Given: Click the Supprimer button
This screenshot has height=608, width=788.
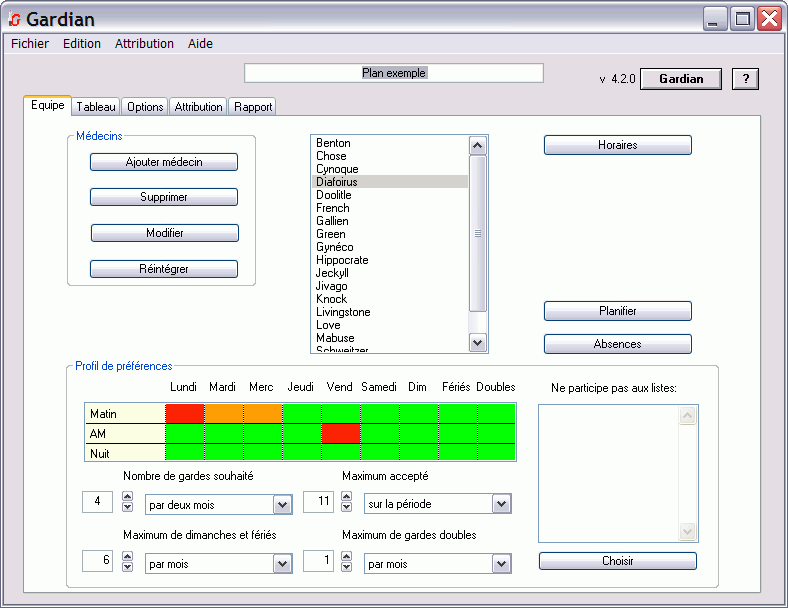Looking at the screenshot, I should pyautogui.click(x=164, y=197).
